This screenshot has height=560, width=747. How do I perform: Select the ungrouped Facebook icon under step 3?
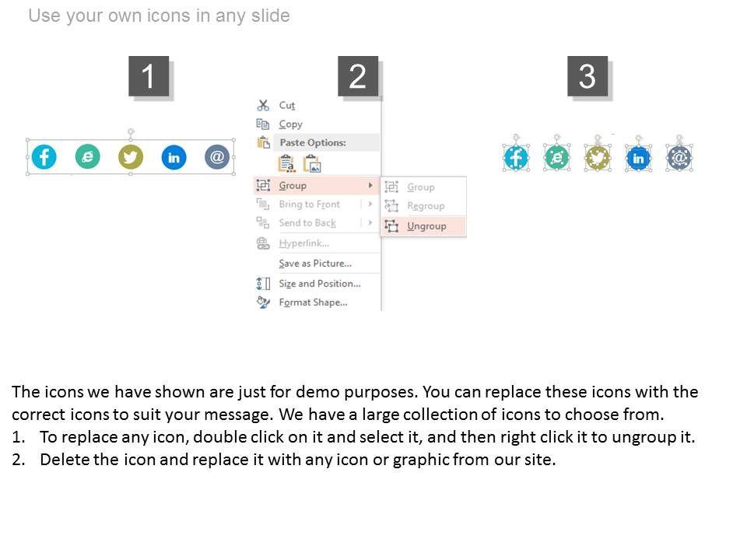pos(516,158)
